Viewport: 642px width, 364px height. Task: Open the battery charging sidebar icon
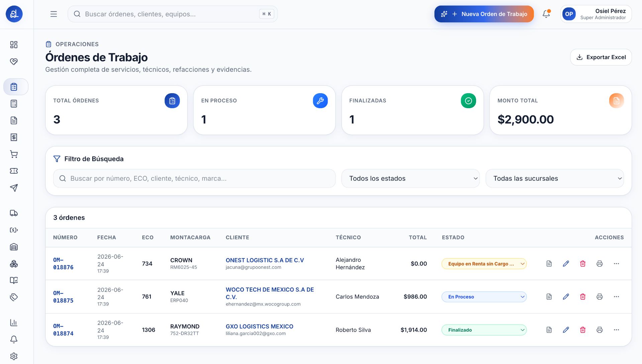click(x=14, y=230)
